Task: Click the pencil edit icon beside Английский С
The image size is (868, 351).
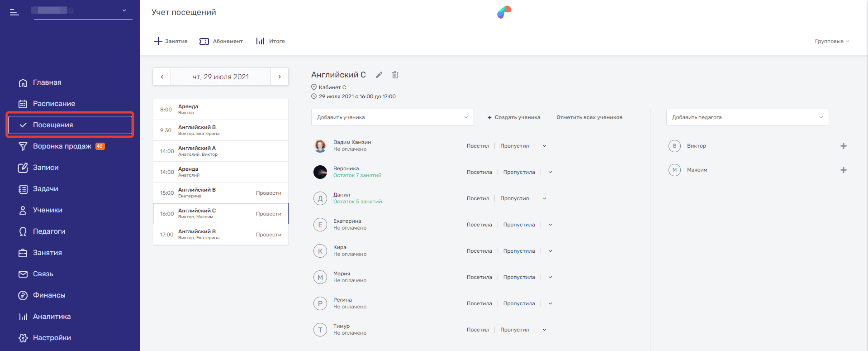Action: [x=379, y=75]
